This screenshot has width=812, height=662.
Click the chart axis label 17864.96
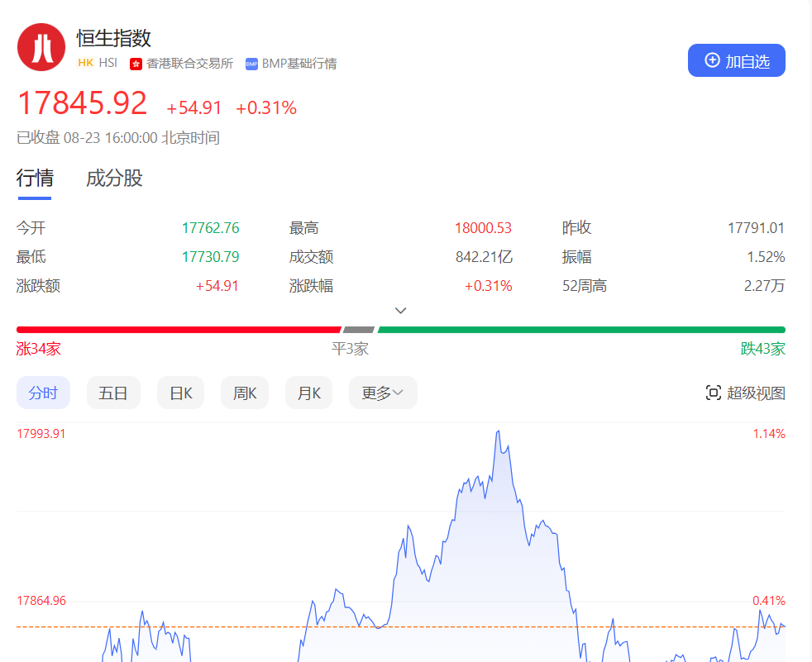coord(41,601)
